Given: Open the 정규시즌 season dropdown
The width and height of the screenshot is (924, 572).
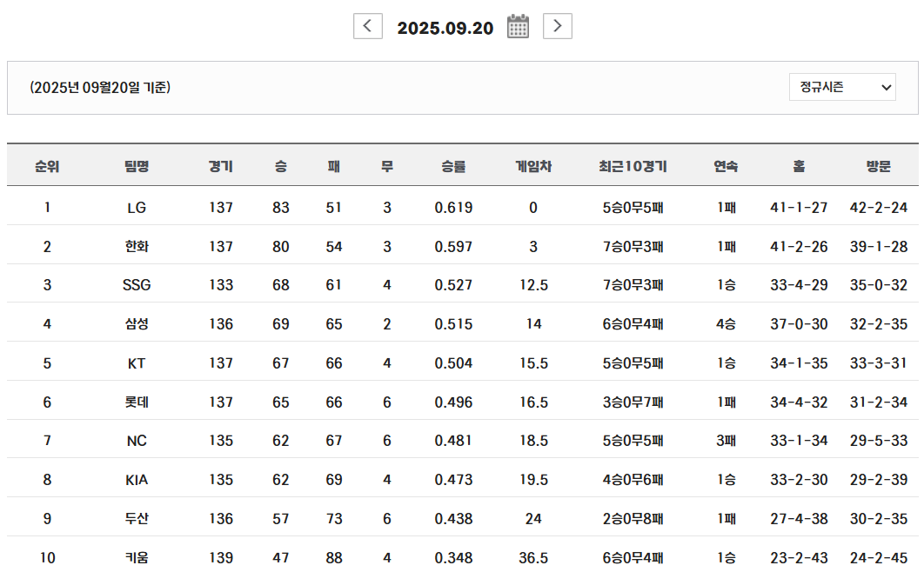Looking at the screenshot, I should [841, 87].
